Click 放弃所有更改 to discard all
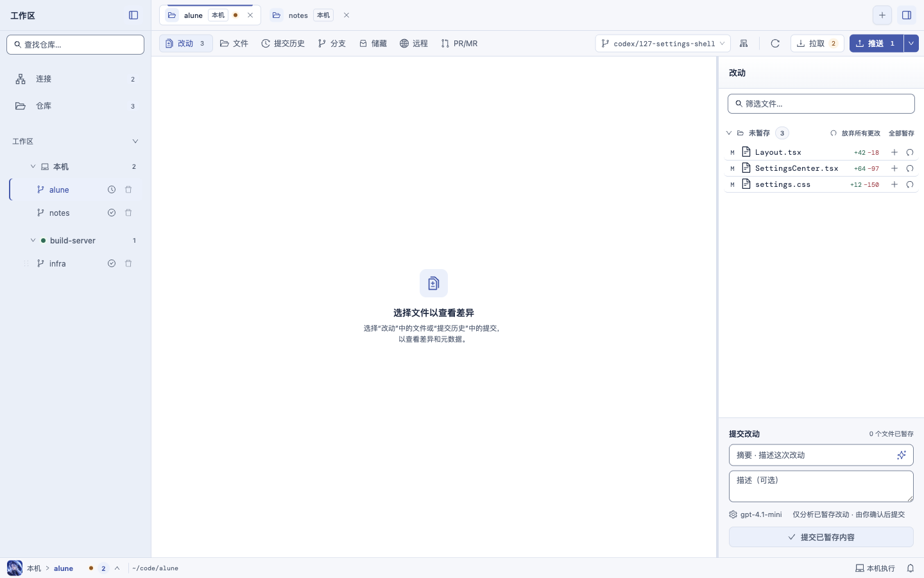 point(855,133)
